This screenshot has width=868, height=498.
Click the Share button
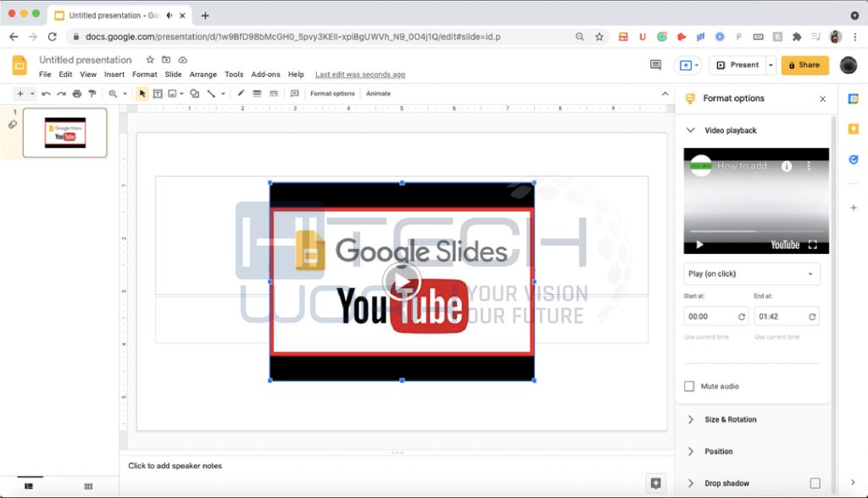point(805,64)
